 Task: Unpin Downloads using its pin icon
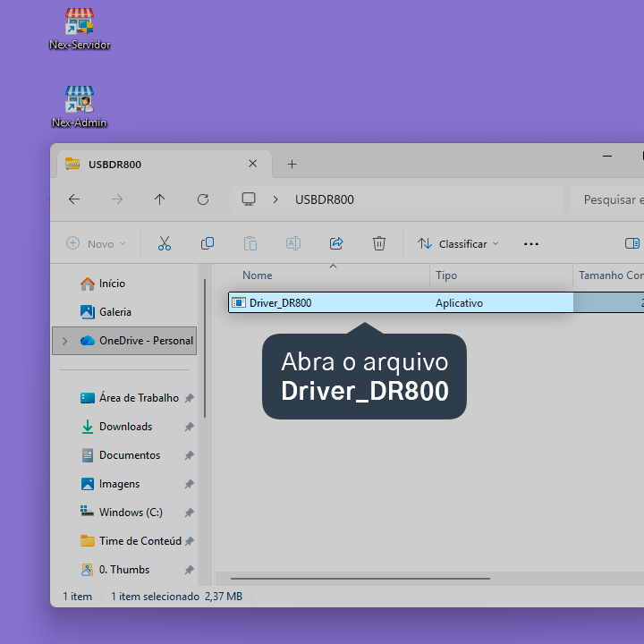pyautogui.click(x=189, y=428)
